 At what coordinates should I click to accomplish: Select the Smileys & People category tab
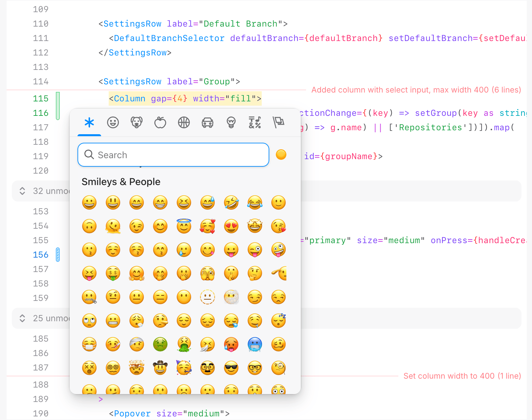click(113, 123)
